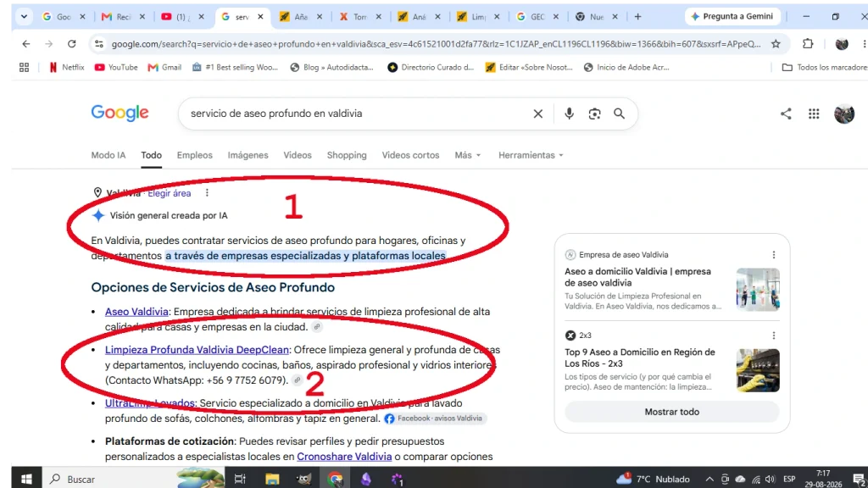Image resolution: width=868 pixels, height=488 pixels.
Task: Open the ESP language indicator
Action: (789, 480)
